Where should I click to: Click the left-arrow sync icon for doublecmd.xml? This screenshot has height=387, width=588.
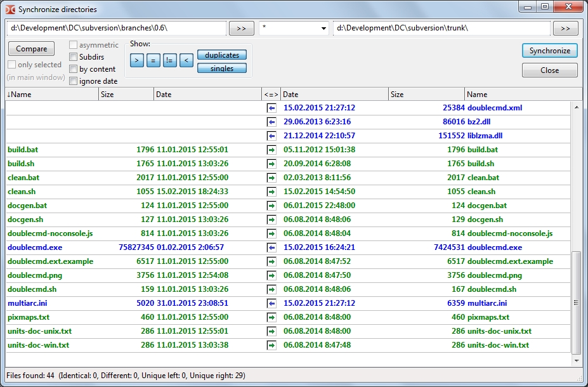coord(271,108)
